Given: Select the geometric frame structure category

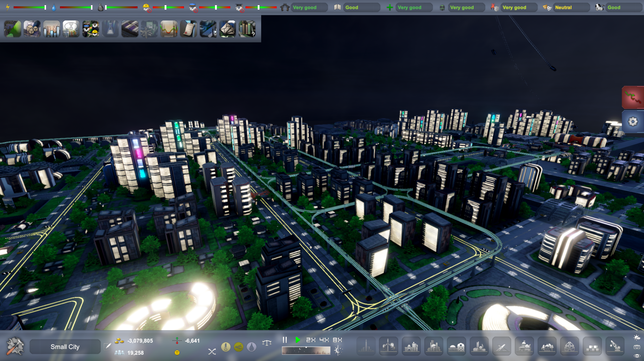Looking at the screenshot, I should click(x=569, y=346).
